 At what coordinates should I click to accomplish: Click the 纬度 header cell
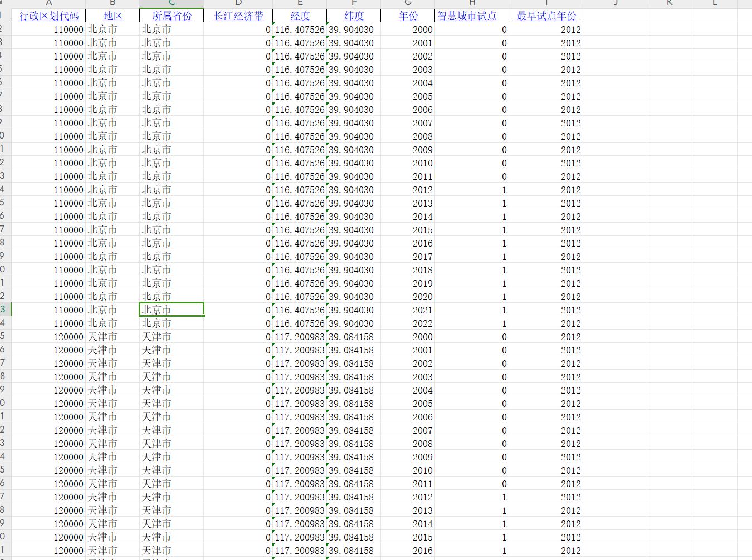point(354,16)
